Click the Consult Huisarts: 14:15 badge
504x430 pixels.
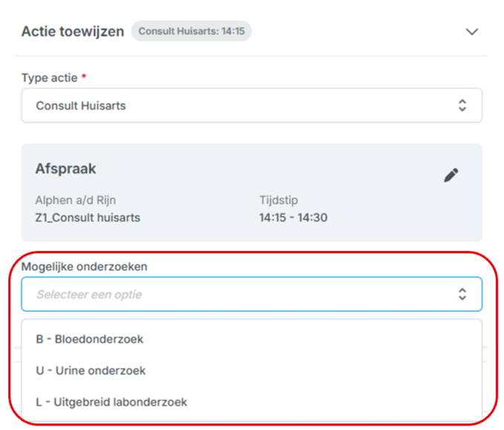[192, 32]
